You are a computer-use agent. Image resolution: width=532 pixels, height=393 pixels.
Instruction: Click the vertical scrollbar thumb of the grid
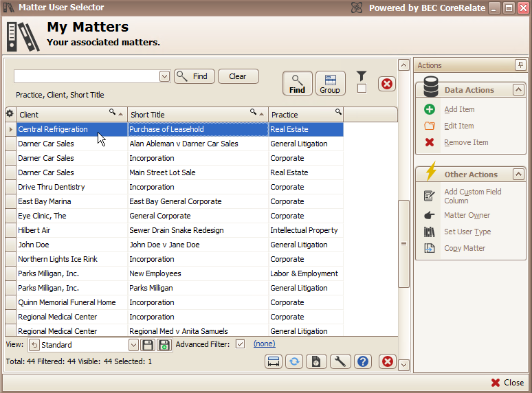[403, 244]
